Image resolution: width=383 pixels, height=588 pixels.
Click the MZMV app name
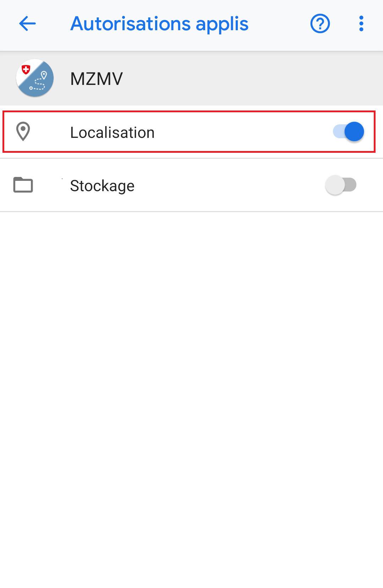[x=97, y=79]
